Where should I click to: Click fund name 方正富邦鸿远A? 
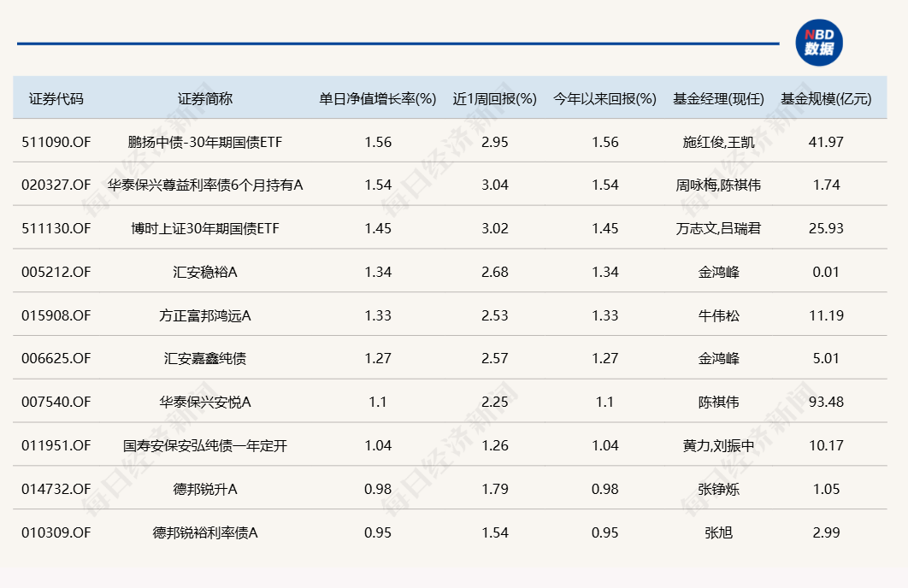(205, 315)
